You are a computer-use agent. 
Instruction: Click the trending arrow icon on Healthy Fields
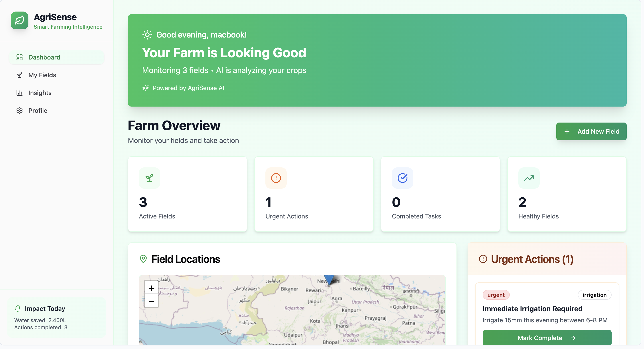point(529,178)
